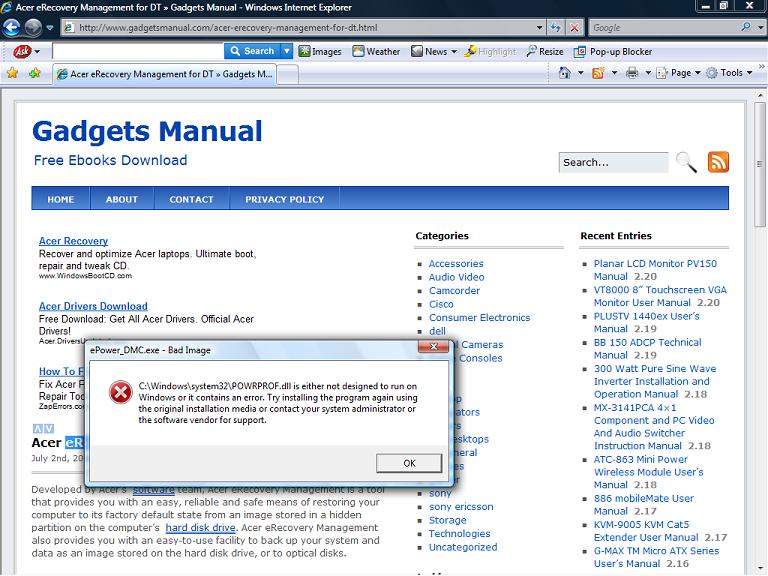Click the Acer Drivers Download ad link
The image size is (768, 576).
(x=93, y=306)
